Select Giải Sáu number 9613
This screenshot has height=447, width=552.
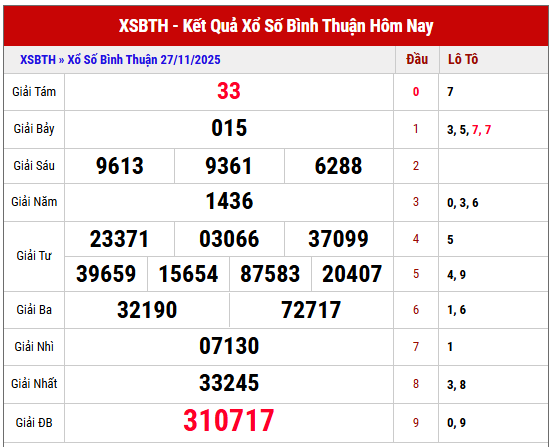pyautogui.click(x=120, y=166)
